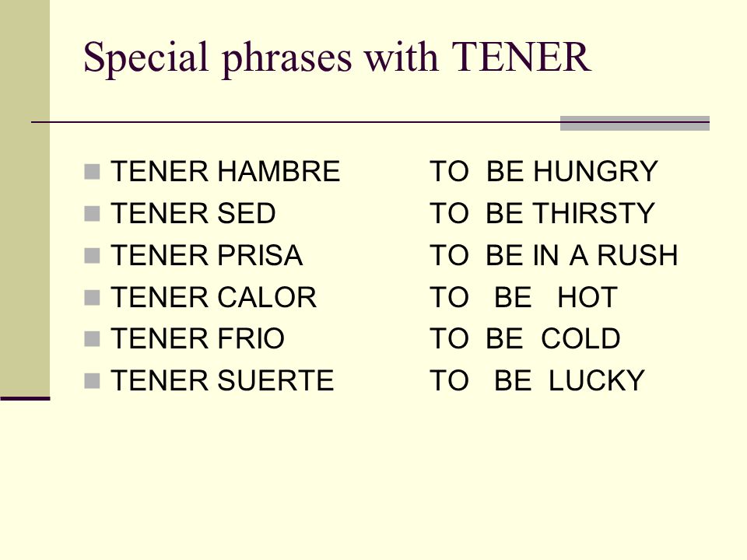Click the translation TO BE LUCKY

pyautogui.click(x=538, y=380)
